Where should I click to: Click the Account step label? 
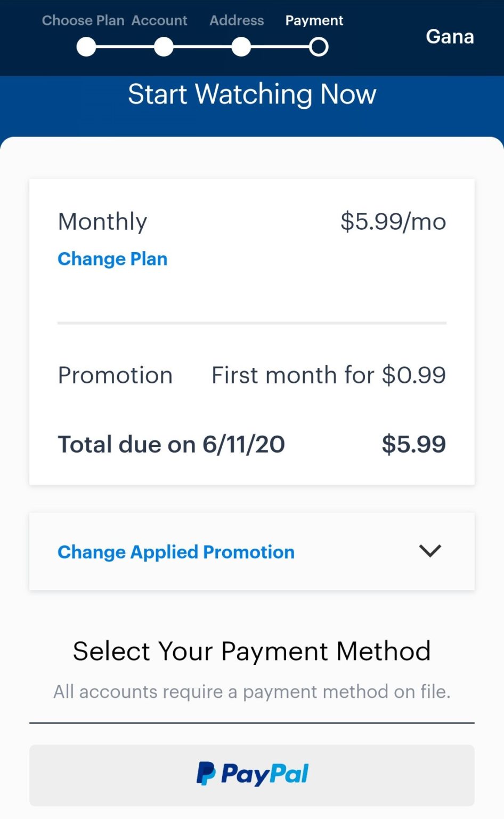coord(159,20)
